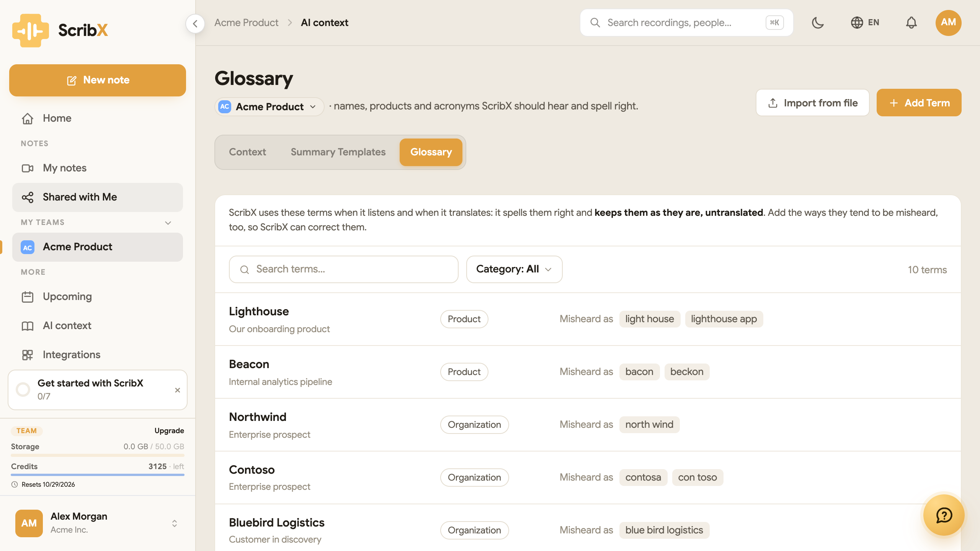The height and width of the screenshot is (551, 980).
Task: Click the onboarding progress circle
Action: pyautogui.click(x=23, y=390)
